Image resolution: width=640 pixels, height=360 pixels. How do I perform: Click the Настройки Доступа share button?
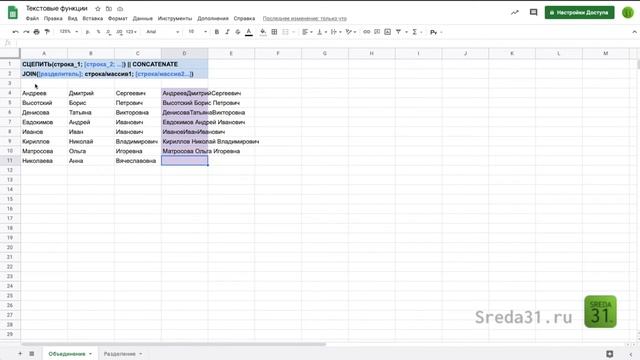tap(579, 13)
